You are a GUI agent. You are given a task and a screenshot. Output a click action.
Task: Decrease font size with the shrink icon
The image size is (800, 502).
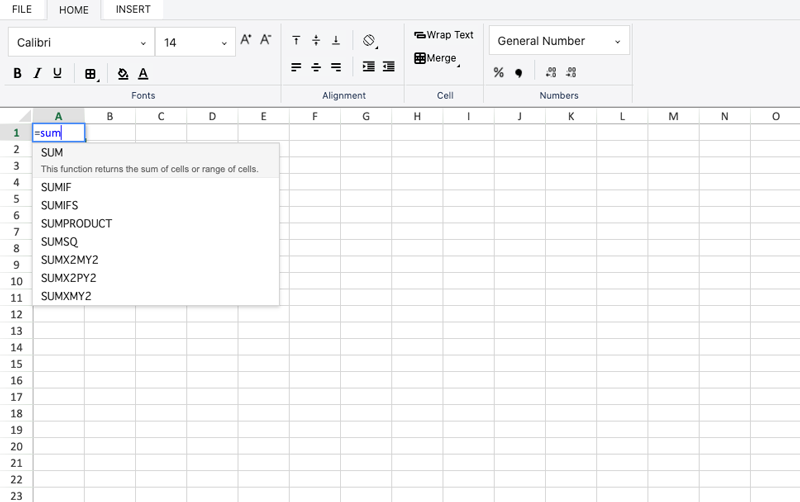[266, 40]
